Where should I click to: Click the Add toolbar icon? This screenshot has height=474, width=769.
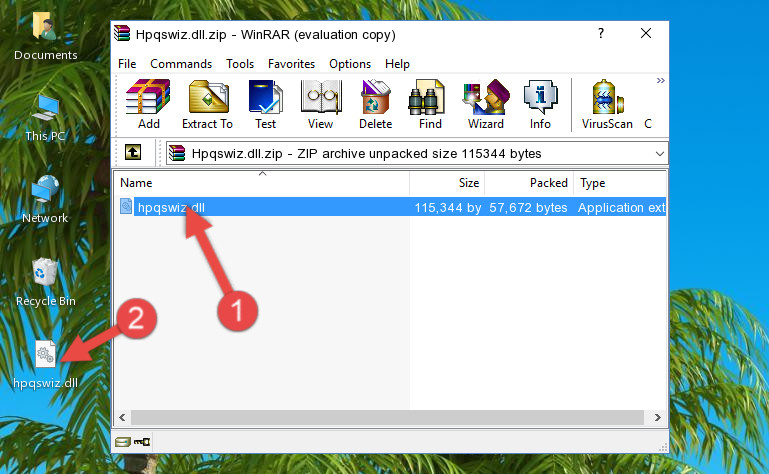pos(148,104)
